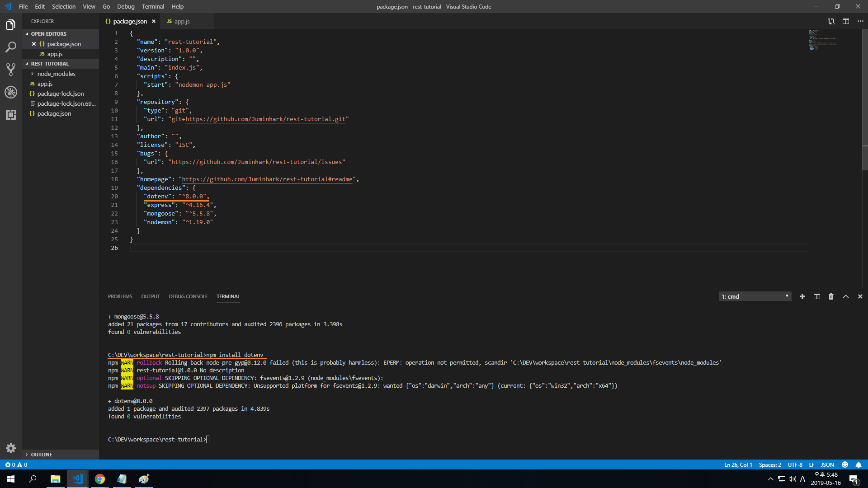Image resolution: width=868 pixels, height=488 pixels.
Task: Click the GitHub repository git URL link
Action: tap(265, 119)
